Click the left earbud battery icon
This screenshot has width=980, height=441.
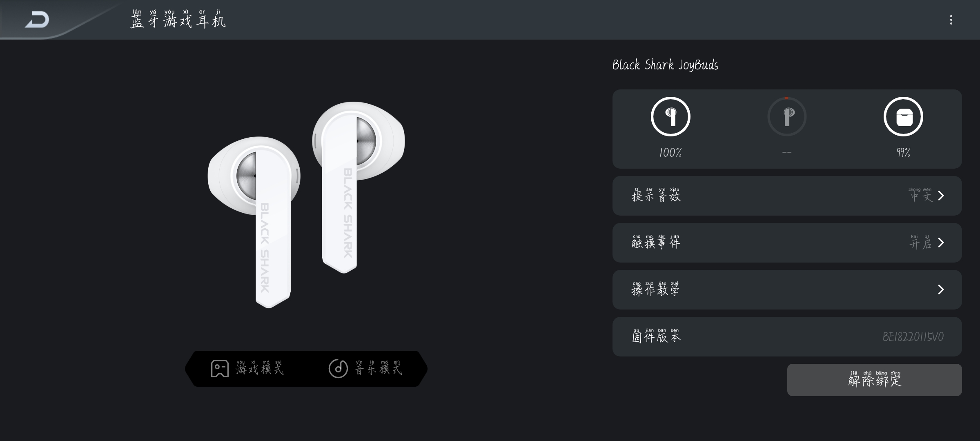click(670, 117)
